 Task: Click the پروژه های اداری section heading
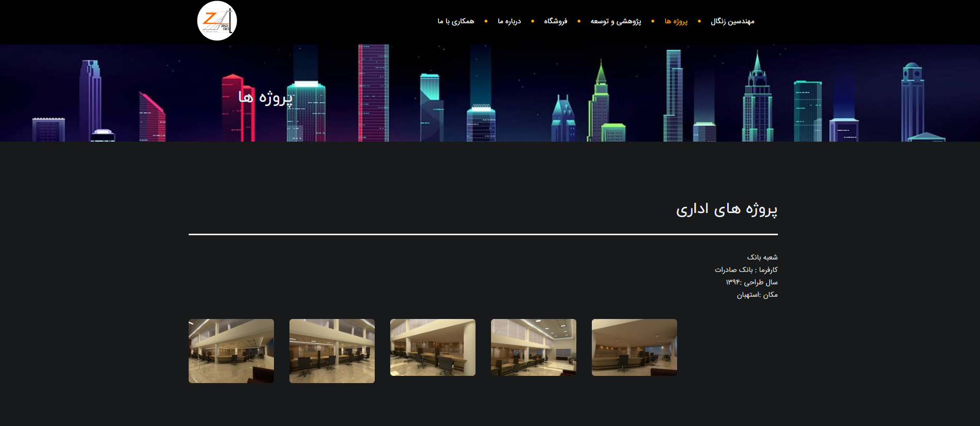(x=726, y=209)
